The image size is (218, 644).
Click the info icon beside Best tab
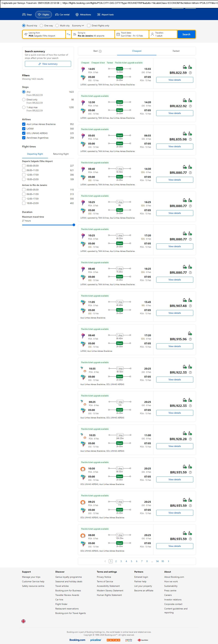pyautogui.click(x=100, y=51)
